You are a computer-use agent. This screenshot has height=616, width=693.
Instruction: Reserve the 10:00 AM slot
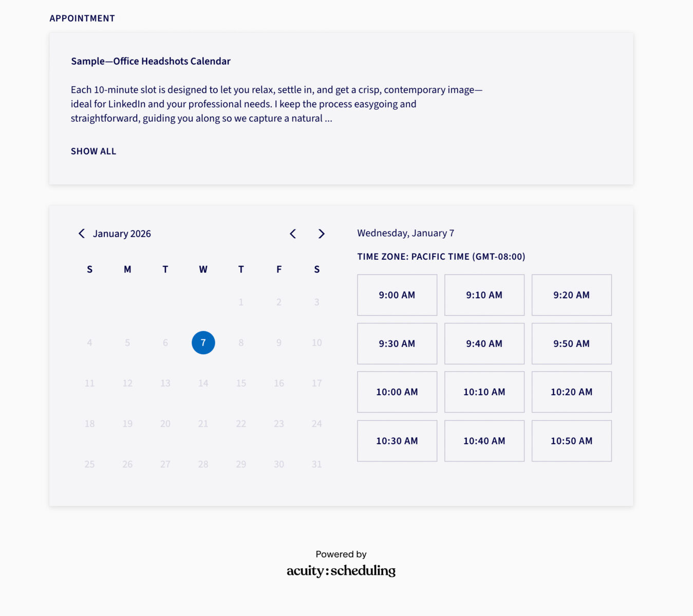point(397,392)
